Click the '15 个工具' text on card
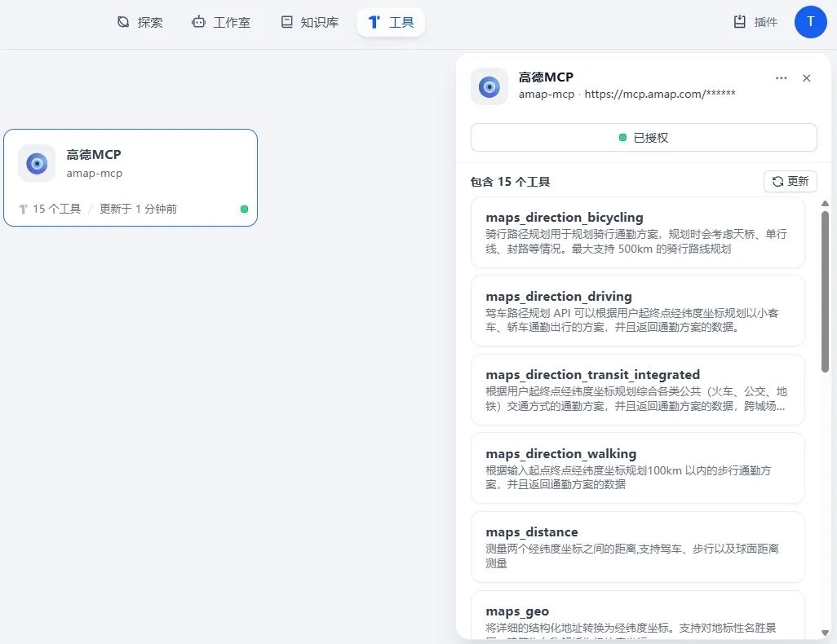This screenshot has height=644, width=837. (x=56, y=209)
